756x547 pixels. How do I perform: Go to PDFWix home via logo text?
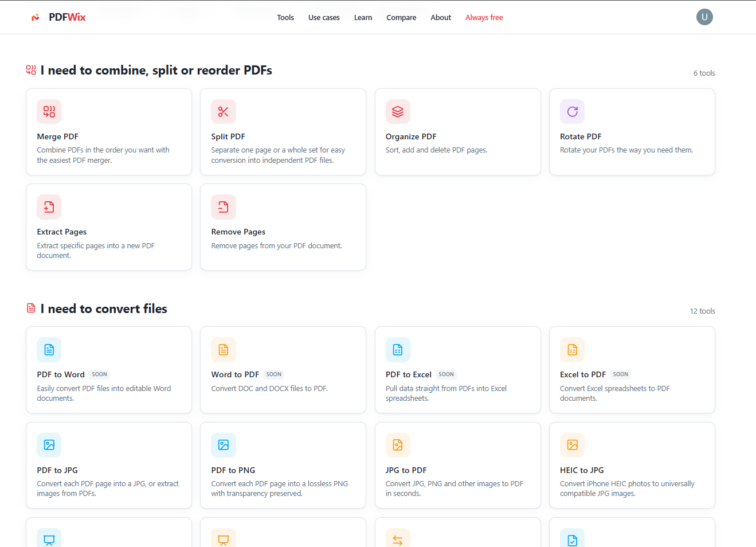(67, 17)
